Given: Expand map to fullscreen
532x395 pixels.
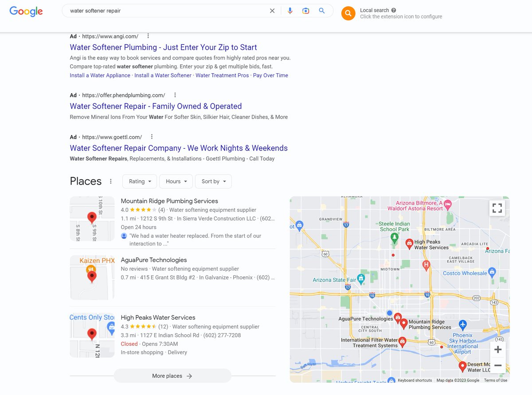Looking at the screenshot, I should [497, 208].
